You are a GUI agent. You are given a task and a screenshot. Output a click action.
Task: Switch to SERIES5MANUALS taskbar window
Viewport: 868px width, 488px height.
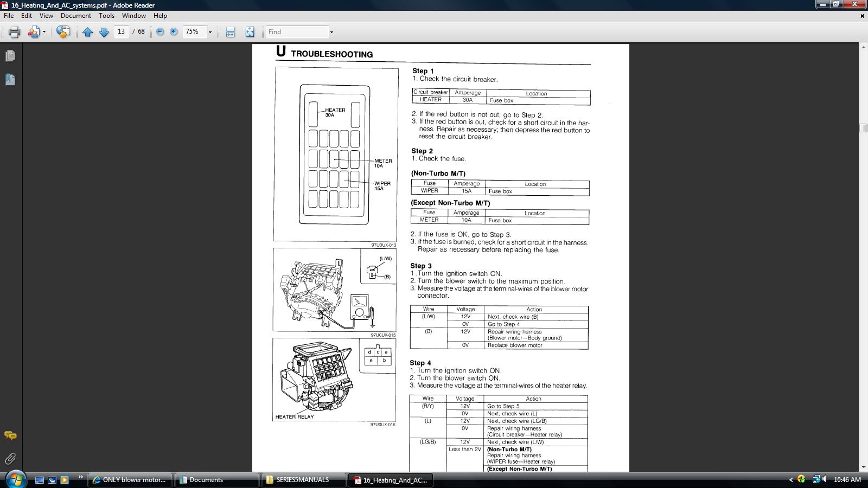point(303,480)
